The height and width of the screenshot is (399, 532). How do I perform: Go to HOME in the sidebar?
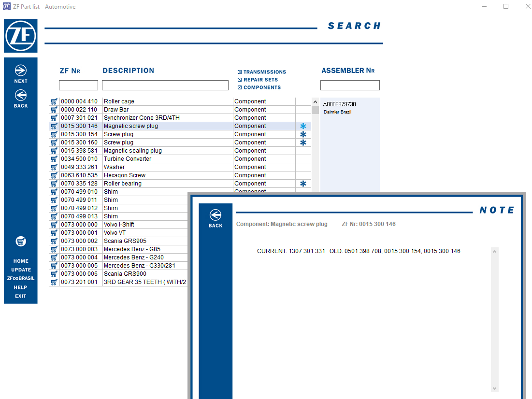tap(21, 261)
